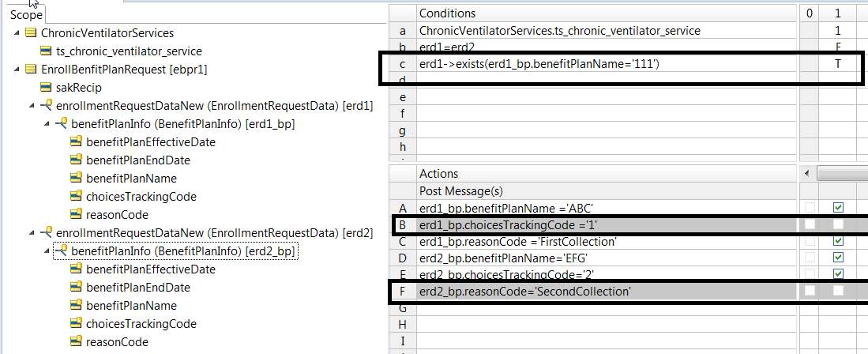Click condition c erd1->exists expression
868x354 pixels.
tap(607, 64)
